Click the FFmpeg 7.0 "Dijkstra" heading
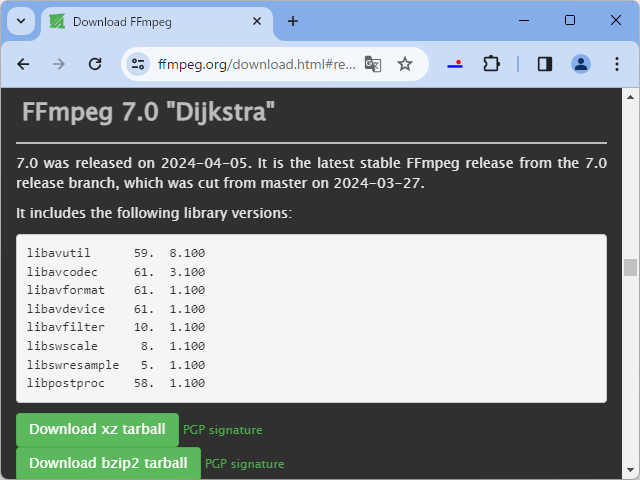The image size is (640, 480). pyautogui.click(x=149, y=112)
